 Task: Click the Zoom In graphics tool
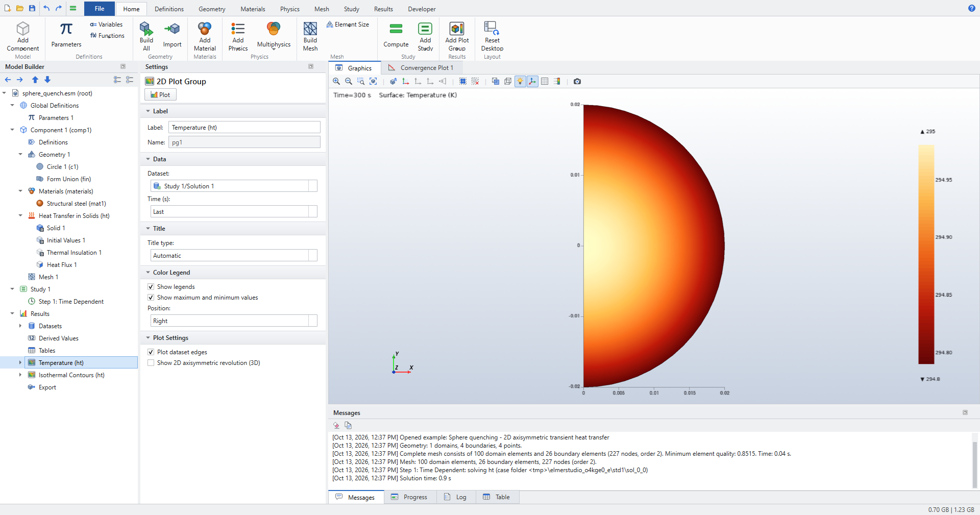click(x=336, y=81)
